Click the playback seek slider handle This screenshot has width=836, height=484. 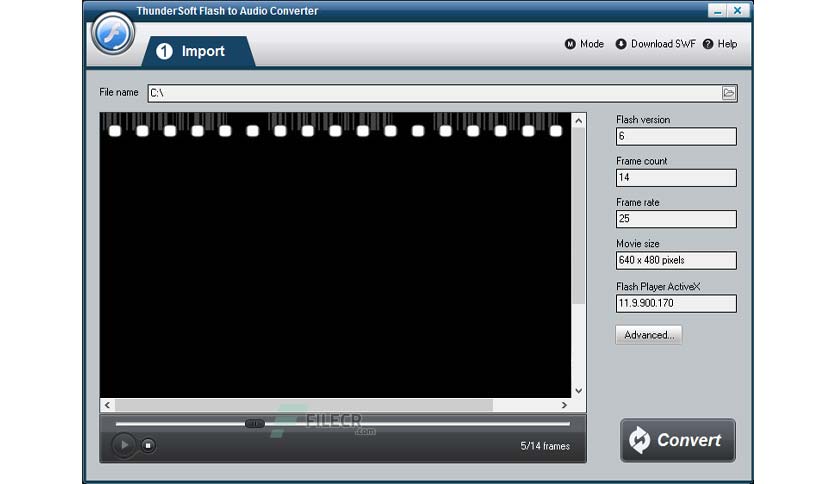coord(255,424)
